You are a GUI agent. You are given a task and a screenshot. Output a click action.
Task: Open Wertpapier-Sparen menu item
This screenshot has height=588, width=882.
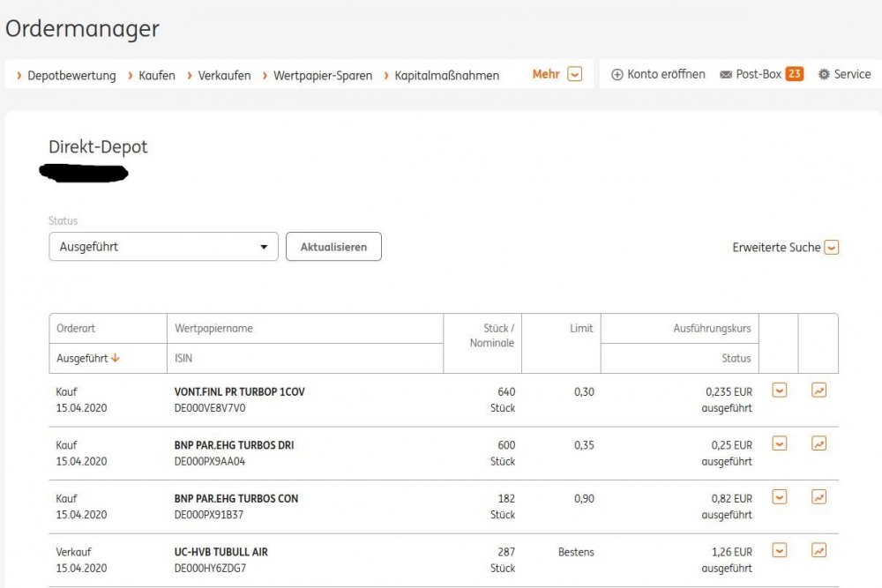tap(322, 76)
